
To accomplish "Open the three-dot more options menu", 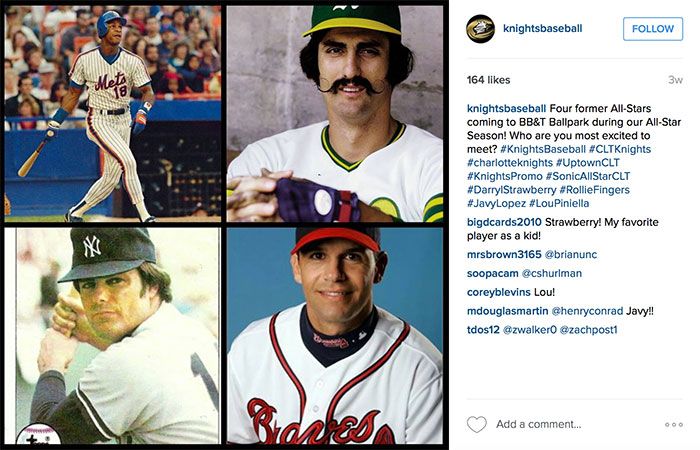I will 674,425.
